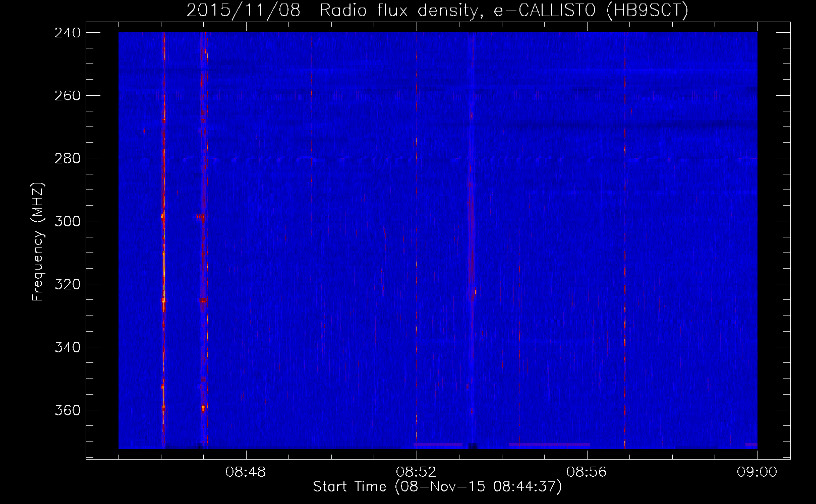816x504 pixels.
Task: Select the 280 frequency tick label
Action: point(67,158)
